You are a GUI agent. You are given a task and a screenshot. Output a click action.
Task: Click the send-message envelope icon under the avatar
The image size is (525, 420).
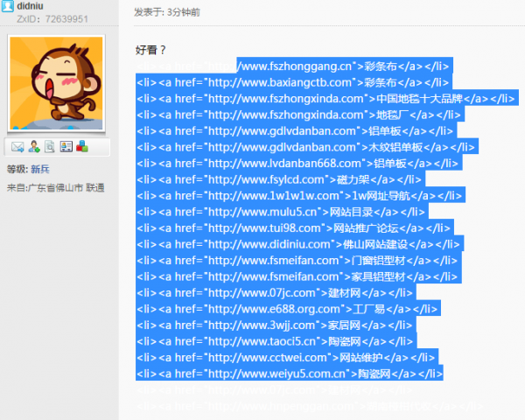tap(17, 147)
